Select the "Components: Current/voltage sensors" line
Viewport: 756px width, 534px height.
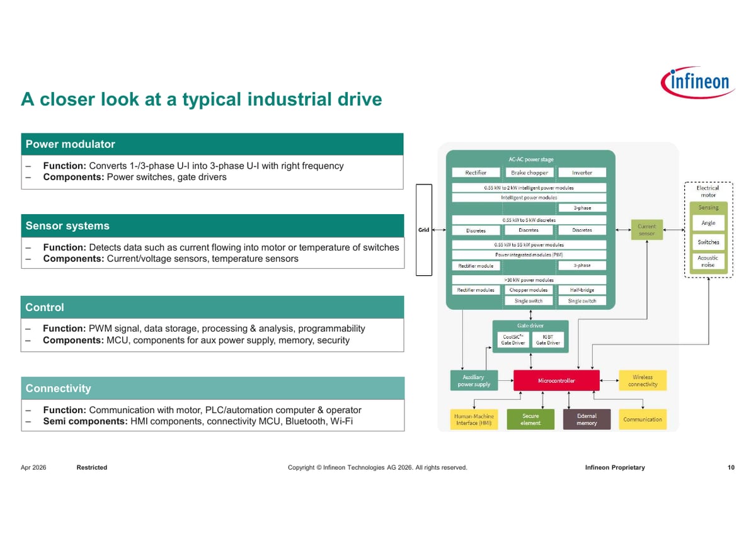(171, 259)
